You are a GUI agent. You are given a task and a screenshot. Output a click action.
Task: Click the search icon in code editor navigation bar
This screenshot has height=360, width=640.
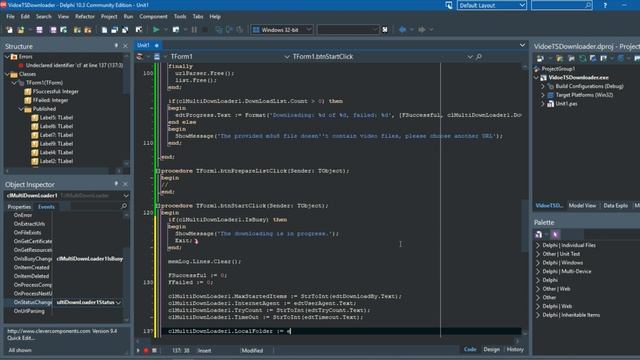click(x=479, y=56)
